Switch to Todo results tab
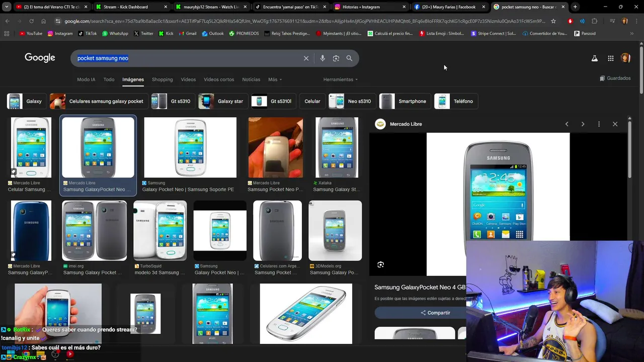 click(x=109, y=79)
